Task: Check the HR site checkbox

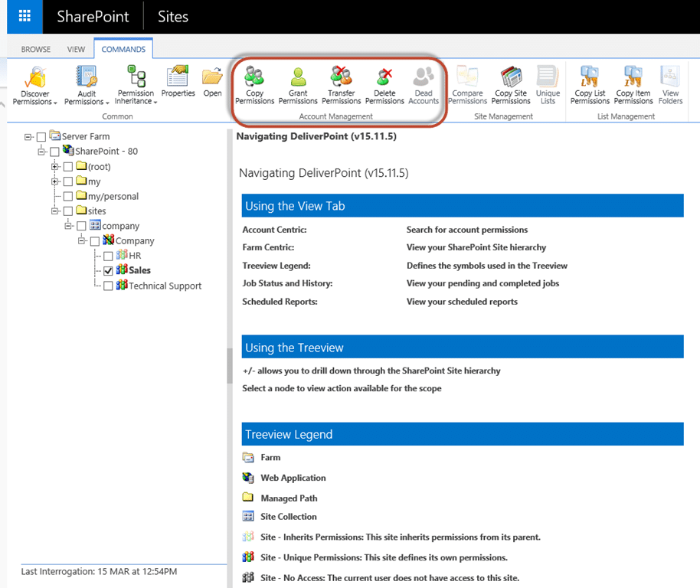Action: (x=108, y=256)
